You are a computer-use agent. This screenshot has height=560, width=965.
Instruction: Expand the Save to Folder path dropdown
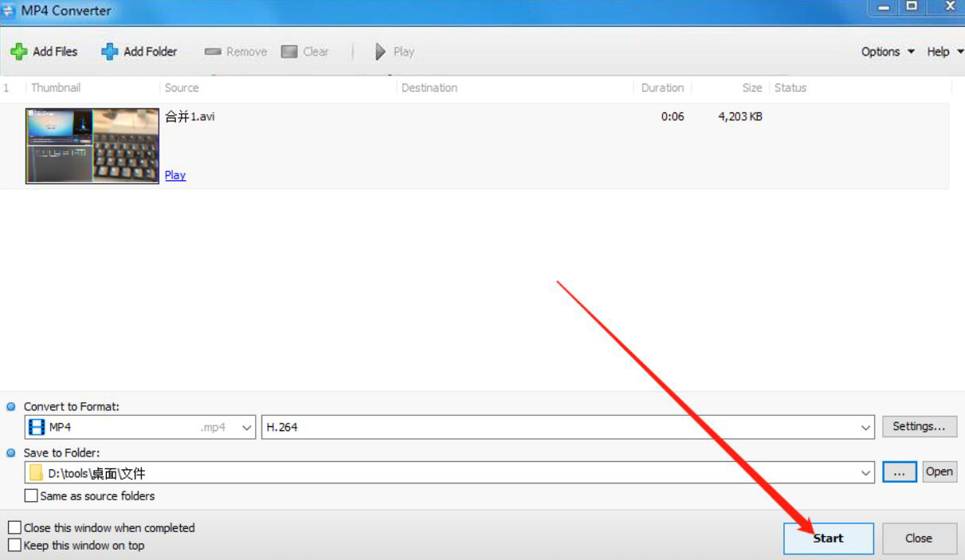866,473
